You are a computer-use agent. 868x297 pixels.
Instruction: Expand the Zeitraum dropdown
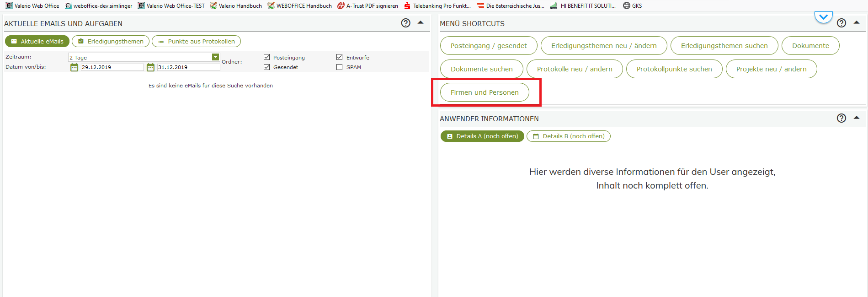(x=215, y=57)
